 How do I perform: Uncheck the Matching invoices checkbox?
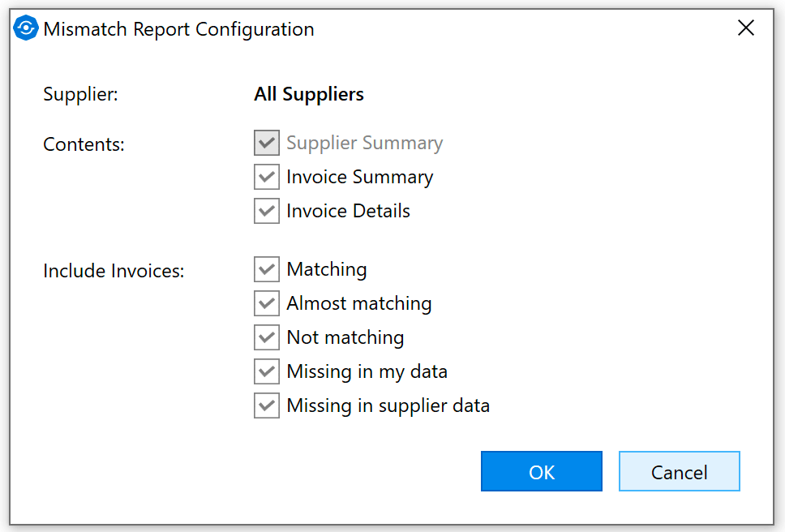[x=267, y=270]
